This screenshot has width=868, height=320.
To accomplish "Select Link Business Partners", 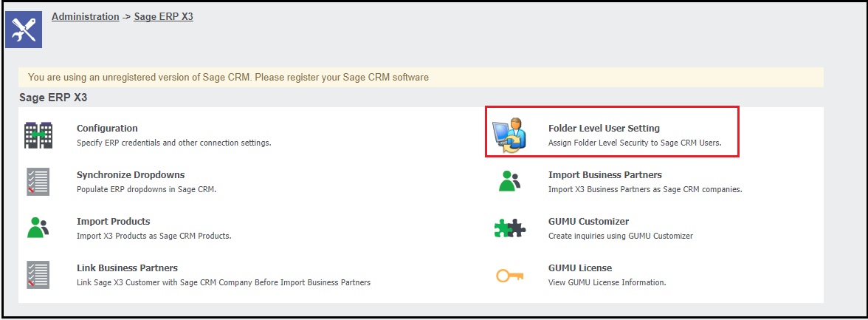I will (127, 268).
